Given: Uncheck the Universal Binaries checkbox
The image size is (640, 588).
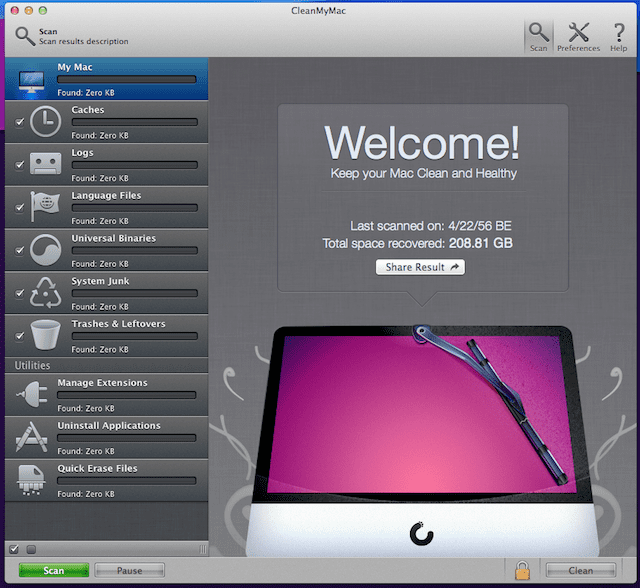Looking at the screenshot, I should [x=19, y=250].
